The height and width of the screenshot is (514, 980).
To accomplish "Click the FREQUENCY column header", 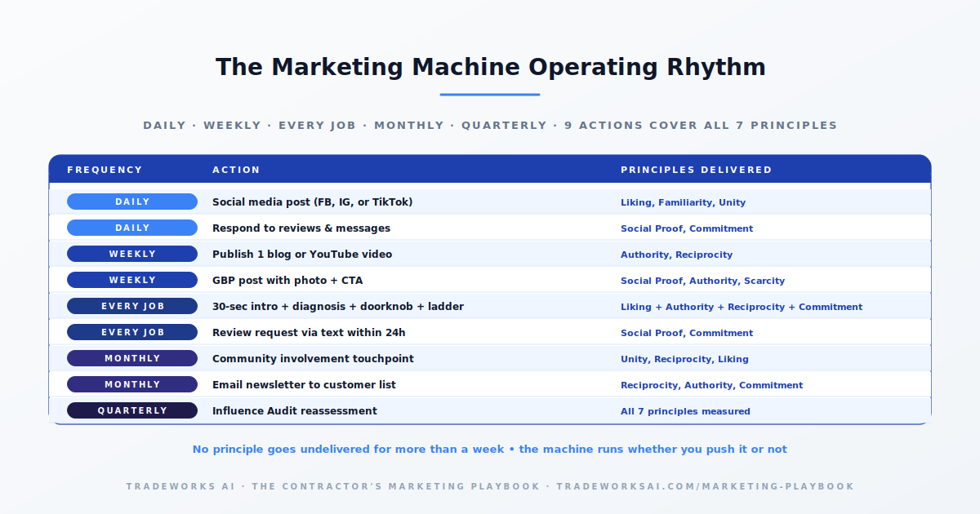I will click(x=105, y=170).
